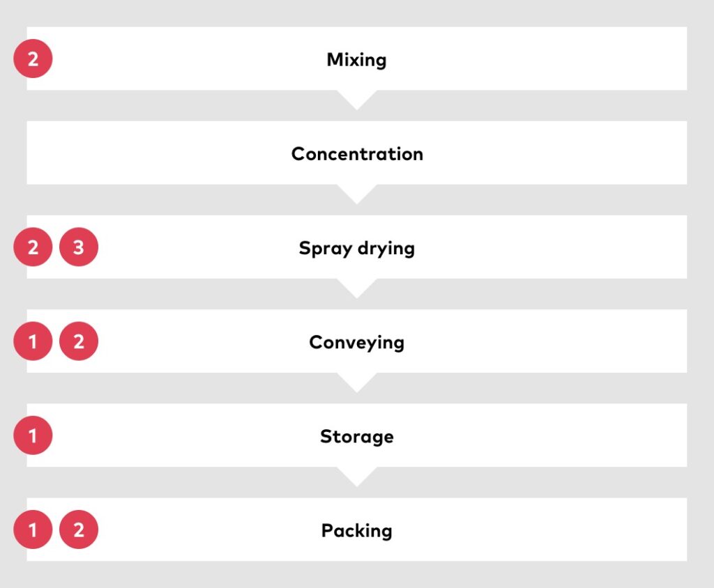Select badge 2 next to Spray drying
Screen dimensions: 714x588
33,247
